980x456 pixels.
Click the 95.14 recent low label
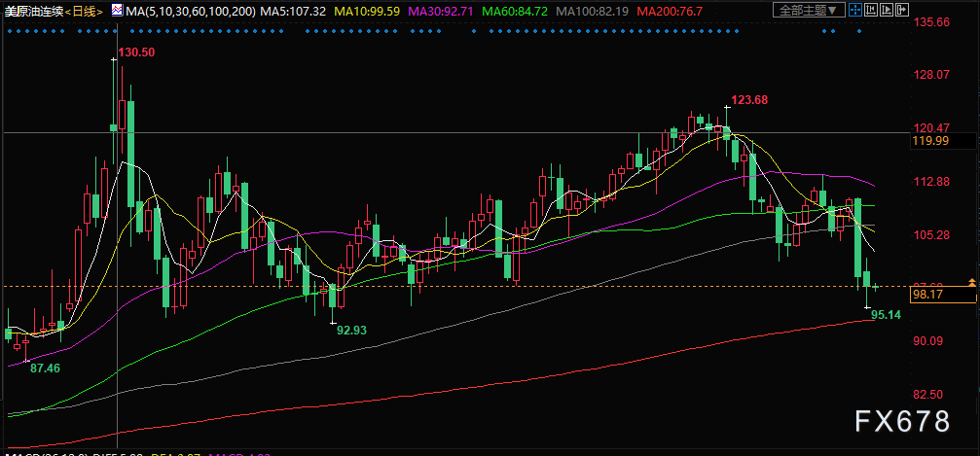pos(887,315)
